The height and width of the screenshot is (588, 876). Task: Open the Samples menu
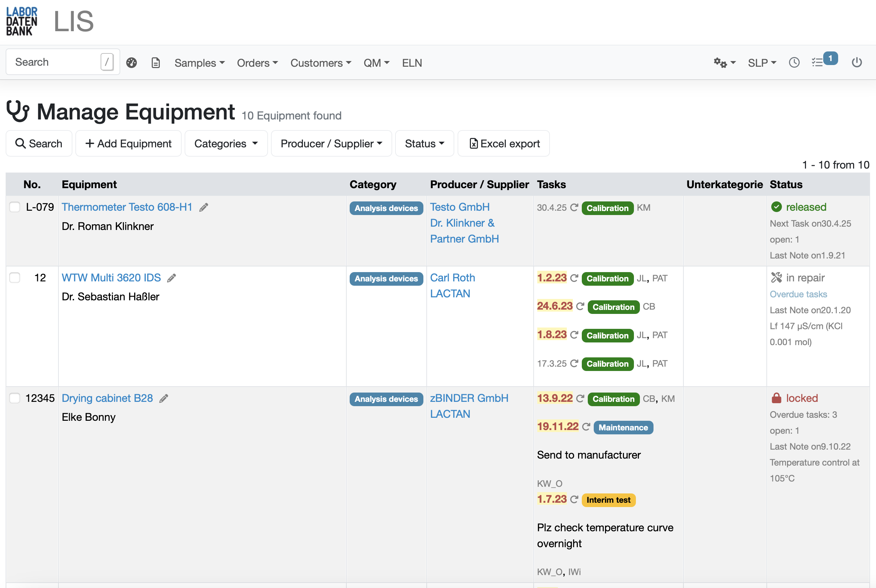click(199, 63)
